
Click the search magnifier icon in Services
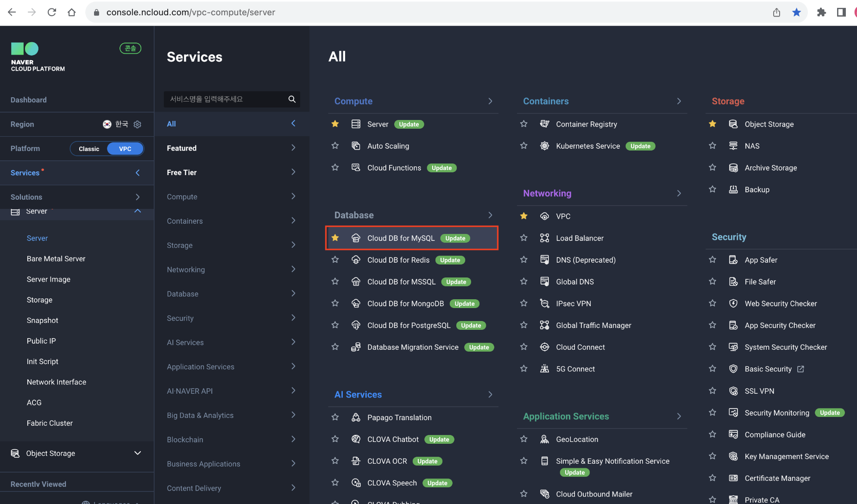point(292,99)
